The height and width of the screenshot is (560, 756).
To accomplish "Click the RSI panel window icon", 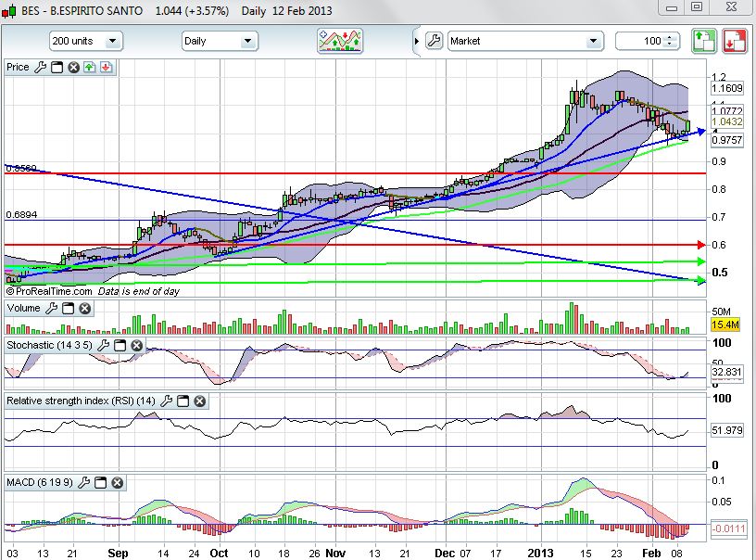I will 183,401.
